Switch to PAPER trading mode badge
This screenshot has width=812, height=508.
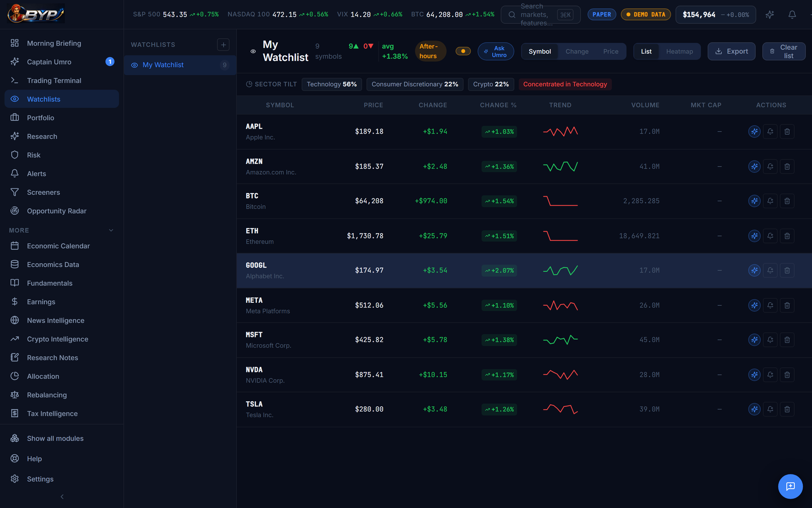click(x=601, y=15)
